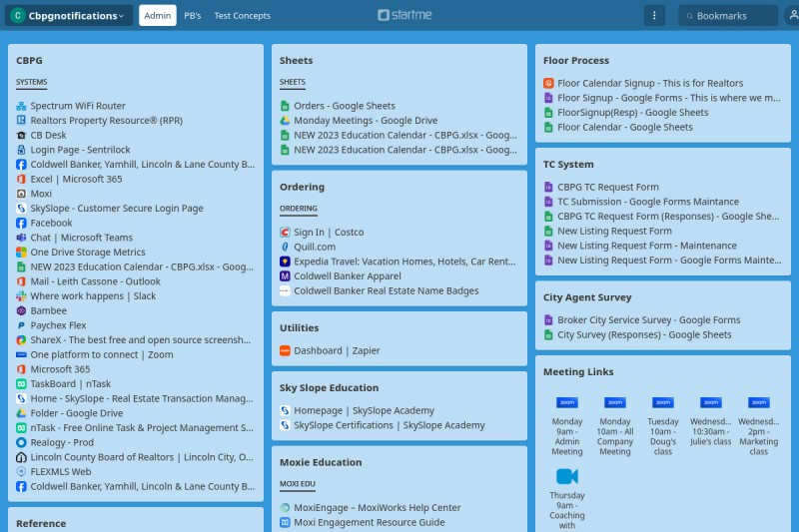The width and height of the screenshot is (799, 532).
Task: Click the Floor Calendar Signup icon
Action: tap(548, 83)
